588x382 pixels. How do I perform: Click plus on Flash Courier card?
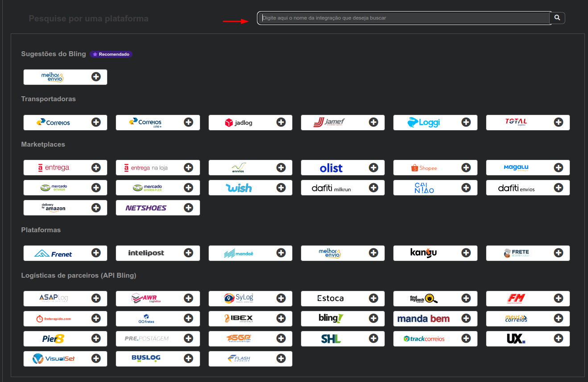click(x=281, y=358)
